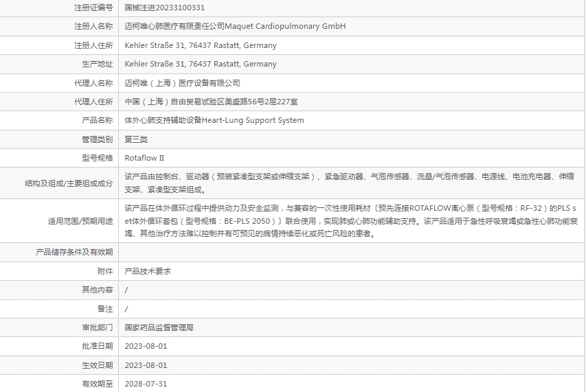Click the 注册证编号 row label
588x392 pixels.
pyautogui.click(x=93, y=8)
